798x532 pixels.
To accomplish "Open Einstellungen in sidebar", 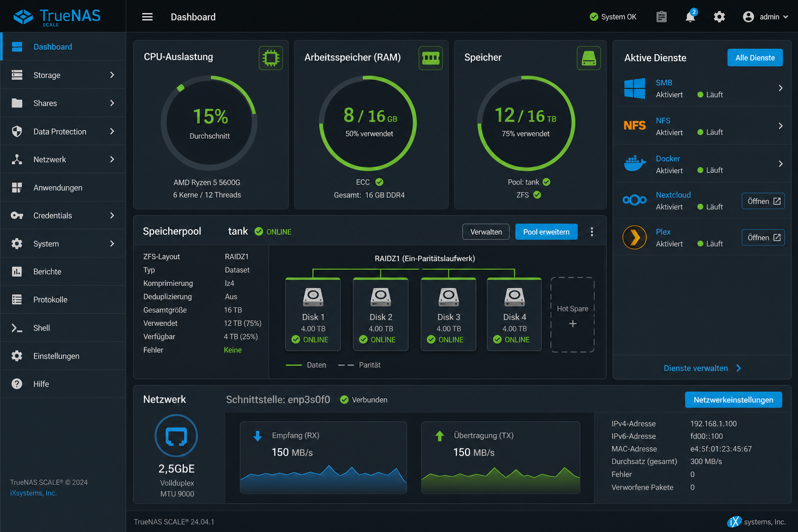I will (63, 356).
